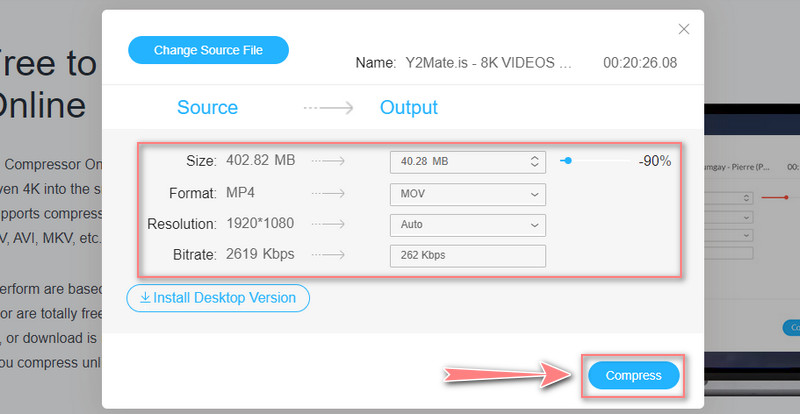Click the compression size slider handle
Viewport: 800px width, 414px height.
tap(567, 160)
